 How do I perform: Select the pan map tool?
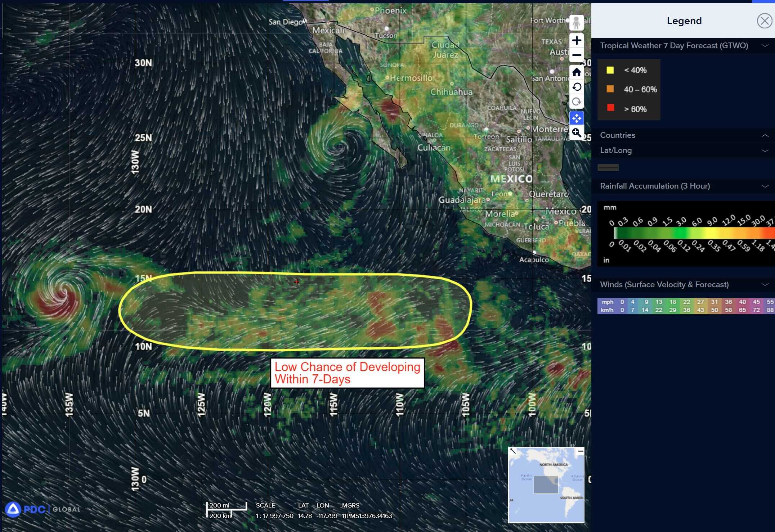(x=577, y=118)
